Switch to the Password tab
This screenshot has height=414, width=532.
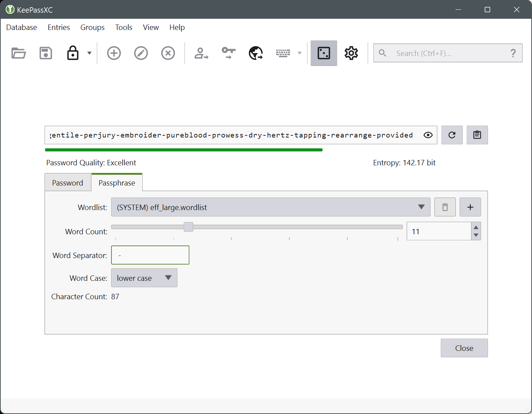pyautogui.click(x=67, y=183)
